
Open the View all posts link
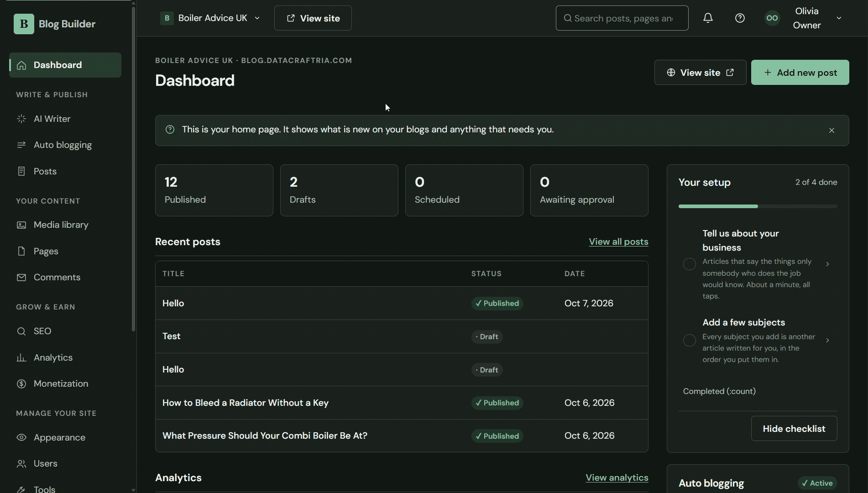(618, 241)
